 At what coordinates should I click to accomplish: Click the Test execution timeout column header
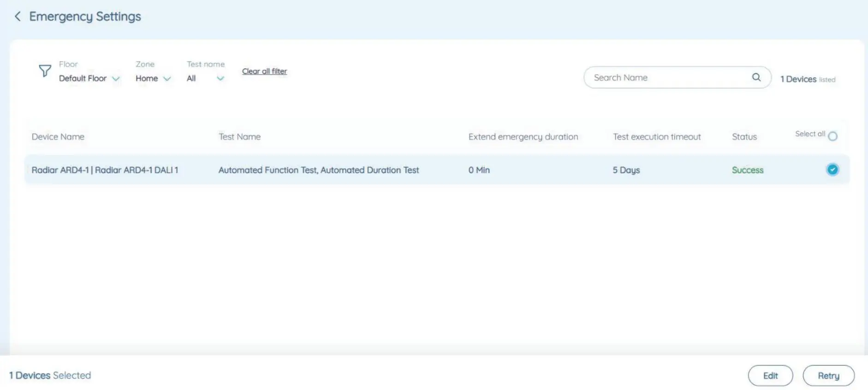pyautogui.click(x=656, y=137)
